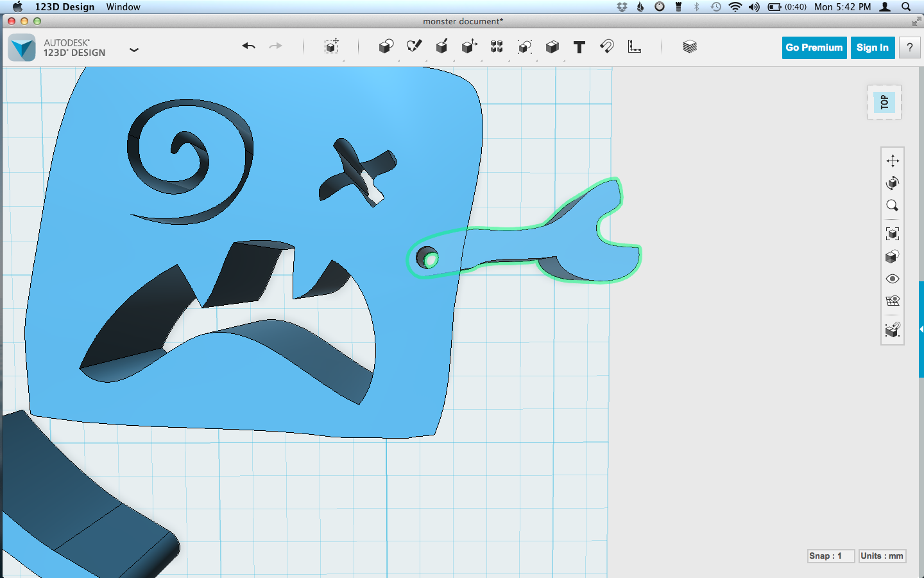Click the Undo arrow
This screenshot has width=924, height=578.
click(249, 46)
